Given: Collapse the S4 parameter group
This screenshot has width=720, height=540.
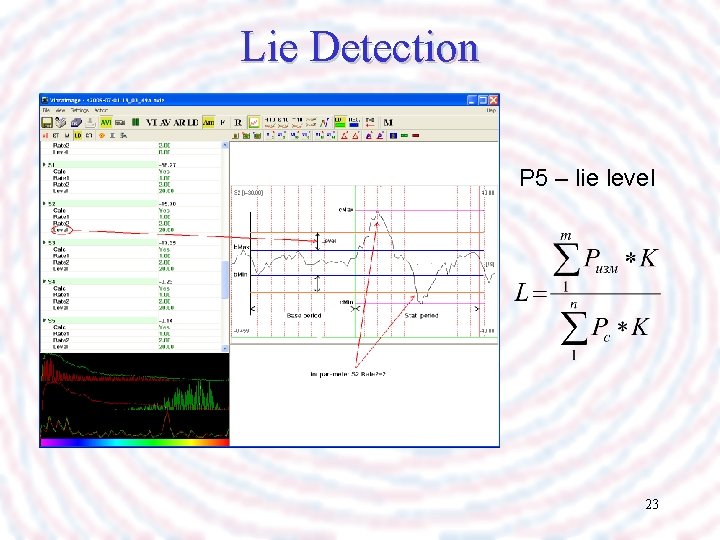Looking at the screenshot, I should [44, 281].
